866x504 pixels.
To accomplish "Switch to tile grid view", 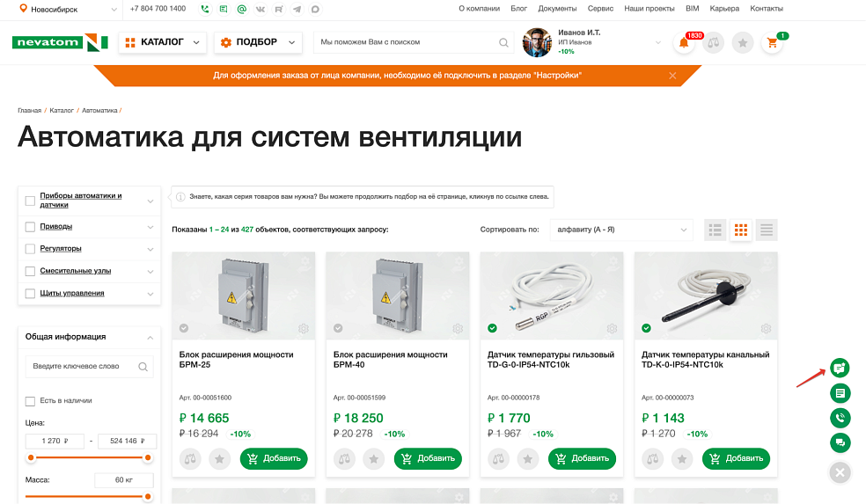I will click(x=741, y=230).
